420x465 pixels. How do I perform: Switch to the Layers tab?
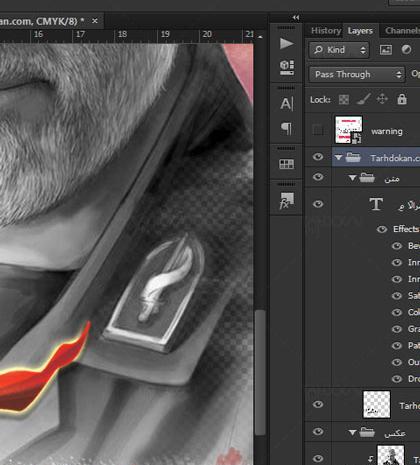[x=360, y=31]
